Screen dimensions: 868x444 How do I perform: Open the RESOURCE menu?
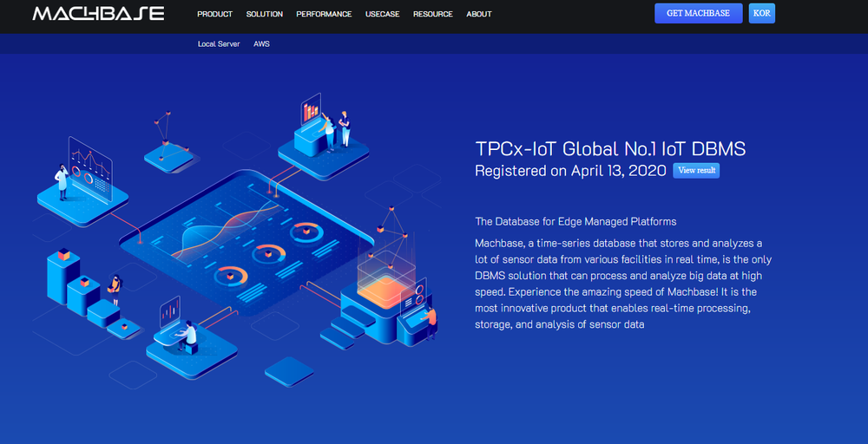433,15
